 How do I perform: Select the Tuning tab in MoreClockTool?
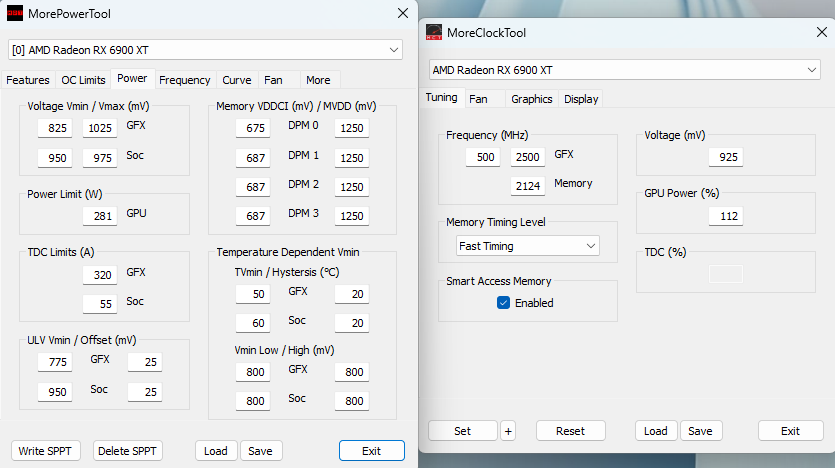pyautogui.click(x=441, y=97)
